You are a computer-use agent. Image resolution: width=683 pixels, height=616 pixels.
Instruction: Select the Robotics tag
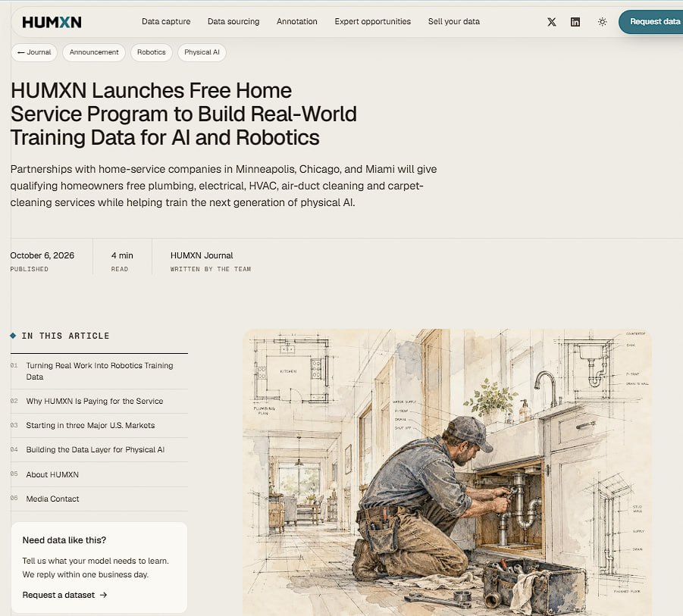pos(152,52)
